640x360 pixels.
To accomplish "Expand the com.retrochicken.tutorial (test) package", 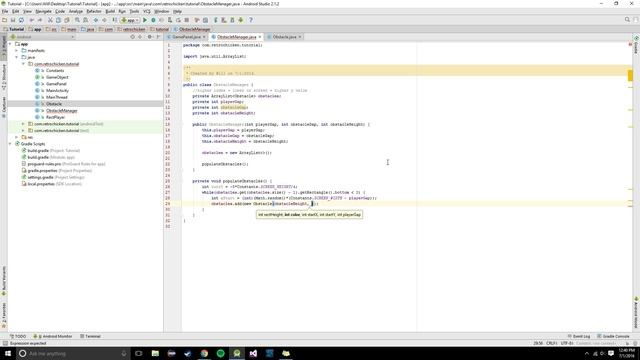I will tap(23, 131).
